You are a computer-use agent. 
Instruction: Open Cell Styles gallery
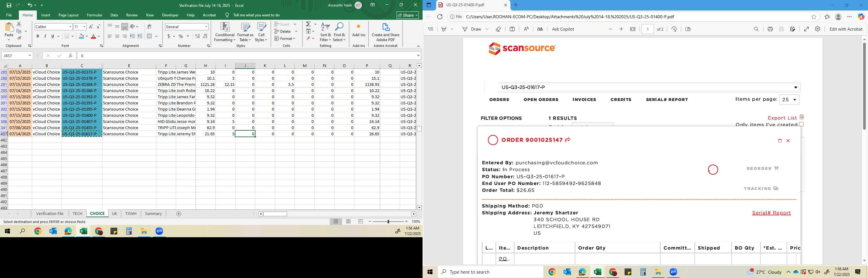[x=261, y=32]
